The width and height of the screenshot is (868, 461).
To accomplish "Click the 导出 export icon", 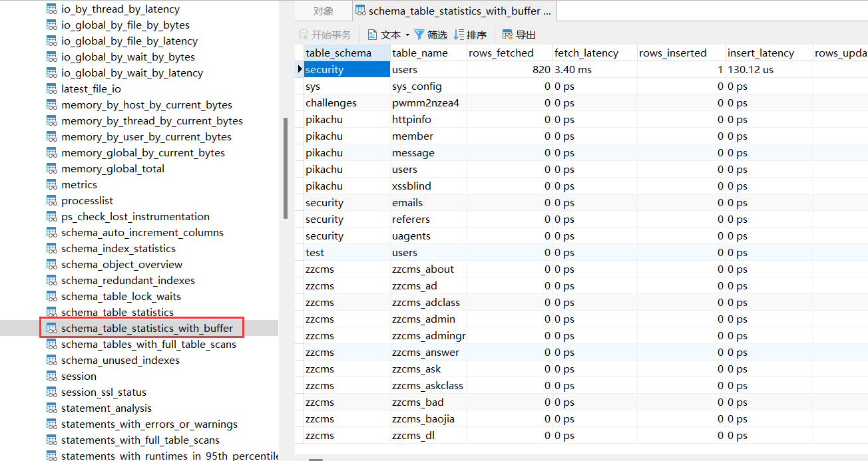I will coord(508,35).
